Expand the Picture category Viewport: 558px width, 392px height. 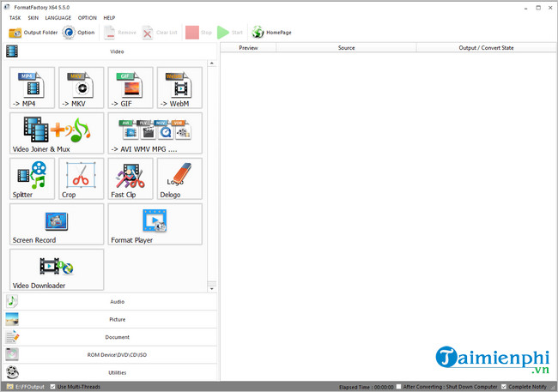point(110,319)
